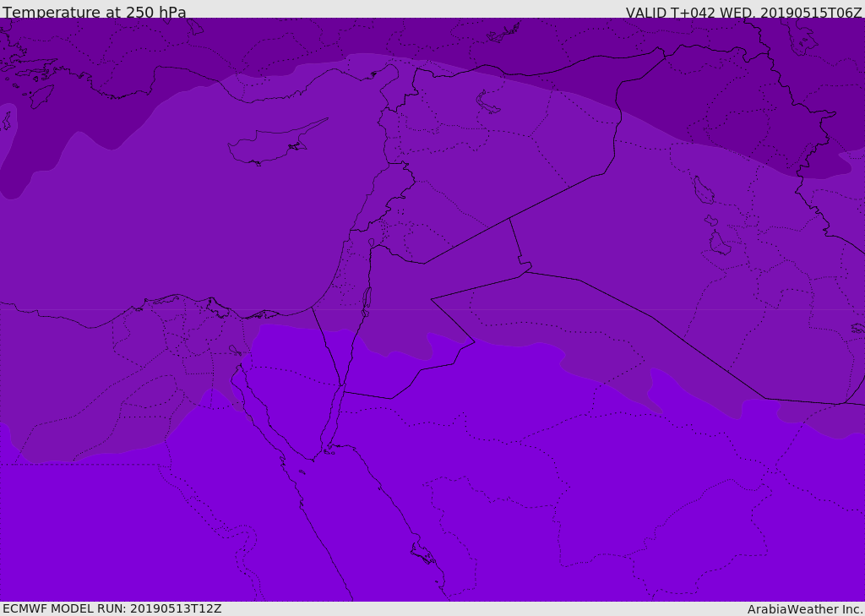Click the 'Temperature at 250 hPa' title text

95,12
